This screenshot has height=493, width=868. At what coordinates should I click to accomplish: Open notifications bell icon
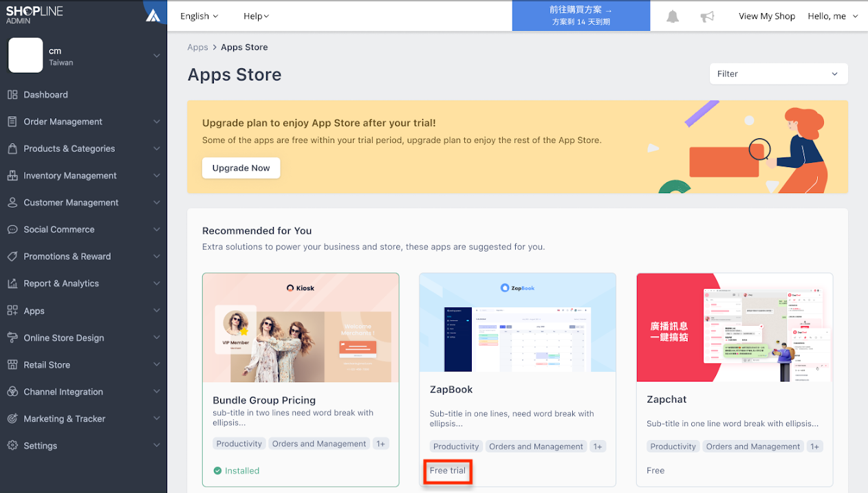(x=673, y=17)
